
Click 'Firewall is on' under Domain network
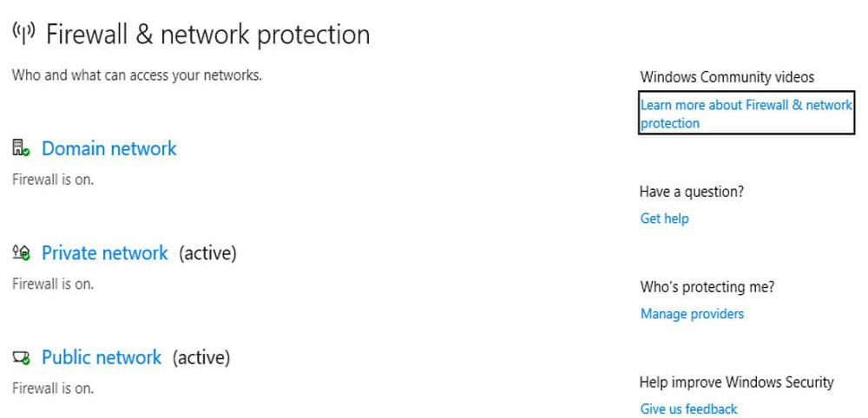[x=53, y=180]
